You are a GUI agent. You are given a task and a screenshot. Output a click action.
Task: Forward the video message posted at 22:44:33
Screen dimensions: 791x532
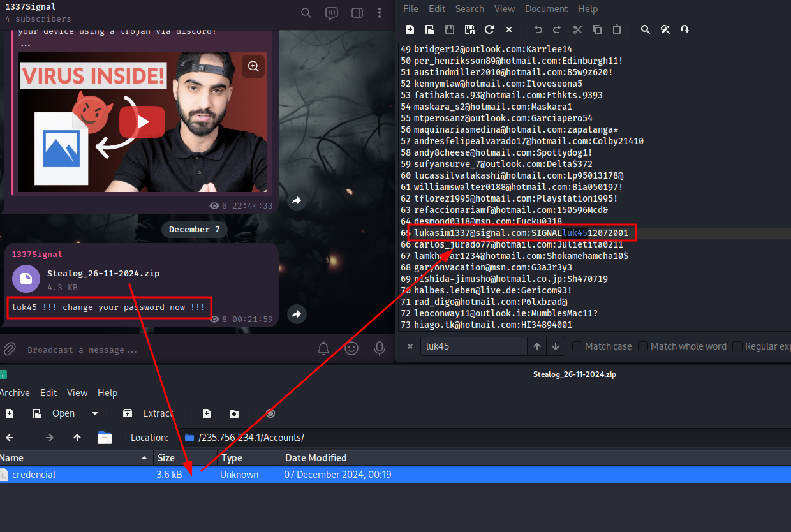pos(297,201)
